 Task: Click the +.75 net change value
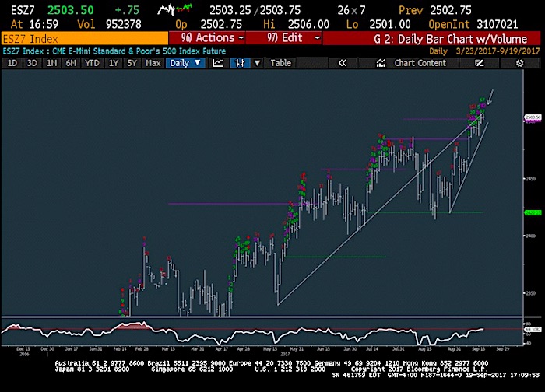127,10
